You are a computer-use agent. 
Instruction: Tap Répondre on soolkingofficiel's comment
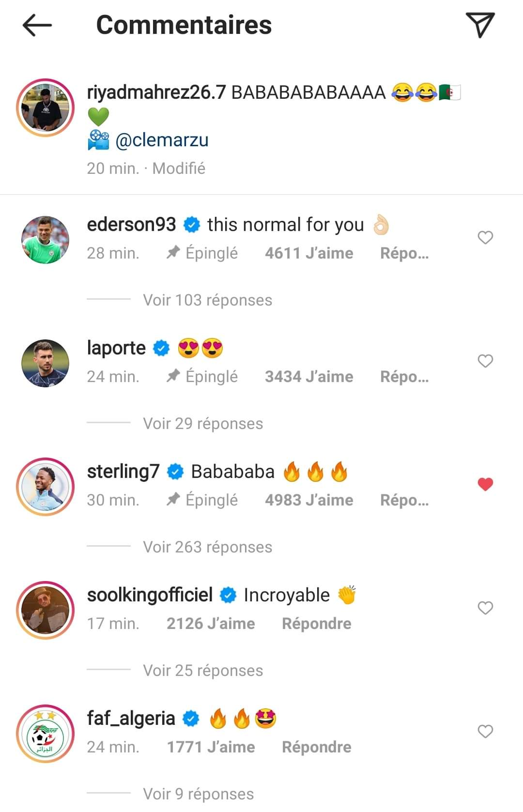point(316,624)
